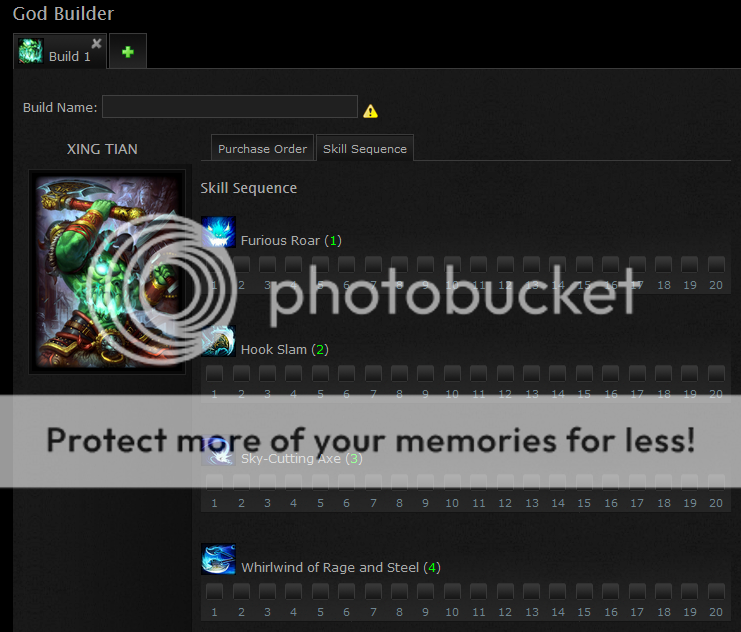
Task: Click into the Build Name text field
Action: (x=230, y=107)
